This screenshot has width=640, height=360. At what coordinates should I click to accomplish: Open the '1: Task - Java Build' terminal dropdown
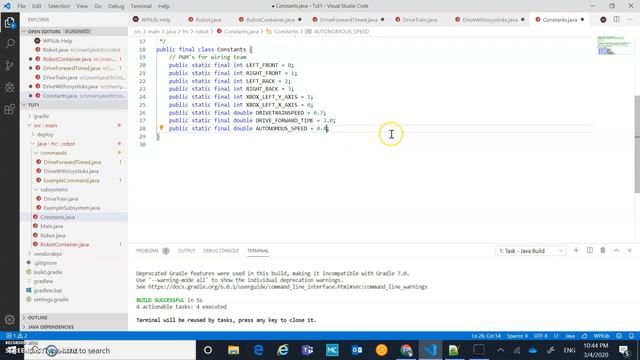coord(531,251)
